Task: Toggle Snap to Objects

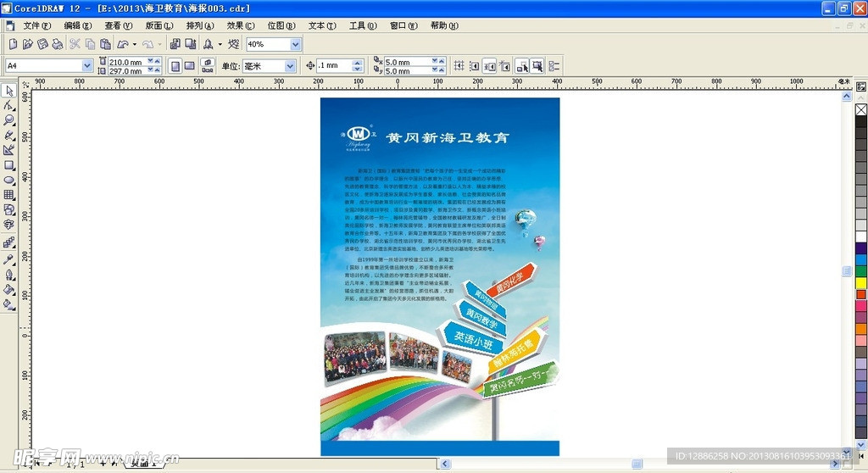Action: click(x=490, y=66)
